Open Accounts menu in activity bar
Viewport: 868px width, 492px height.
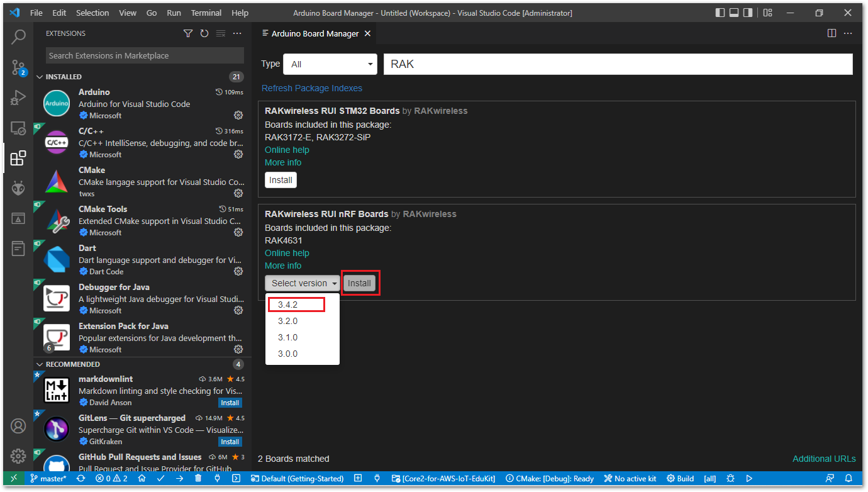(18, 426)
